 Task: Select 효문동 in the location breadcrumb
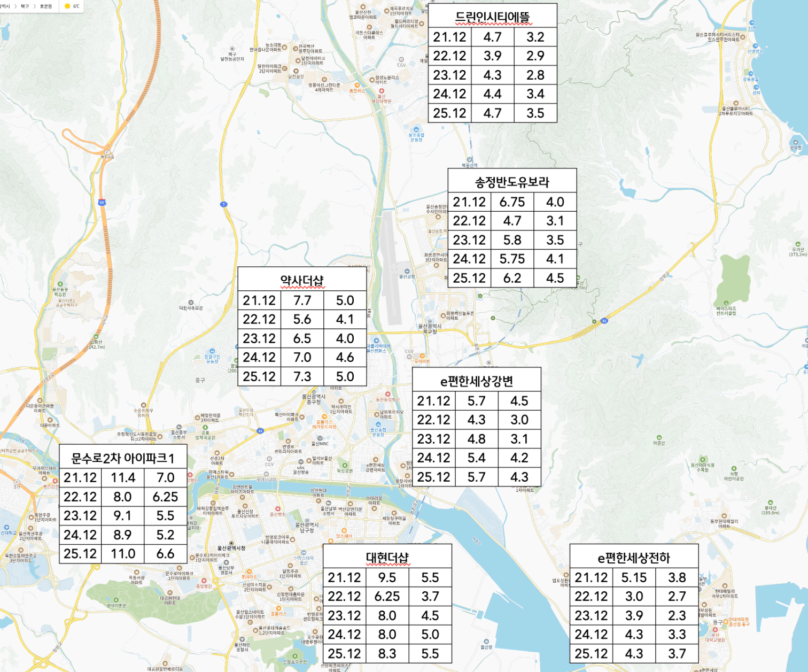point(46,6)
